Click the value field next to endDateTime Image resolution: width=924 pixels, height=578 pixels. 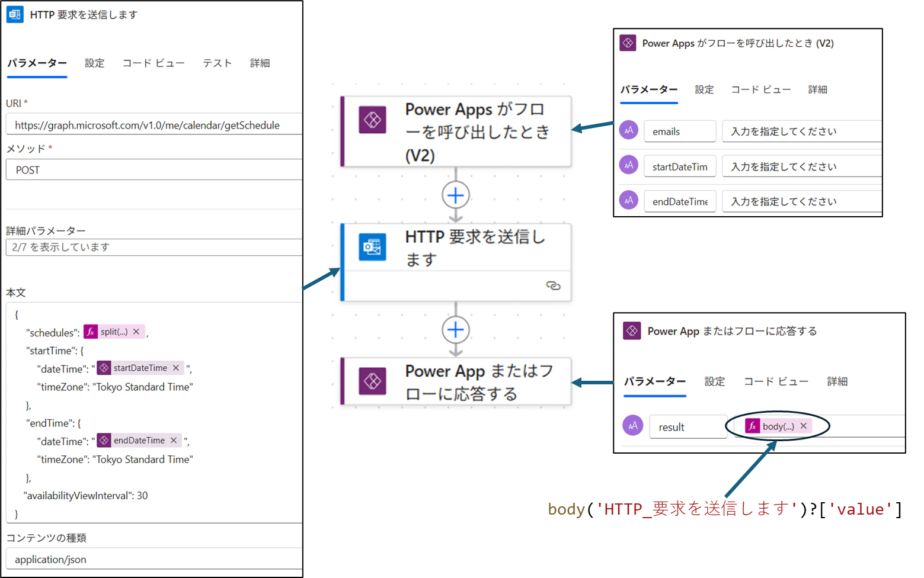(x=802, y=201)
